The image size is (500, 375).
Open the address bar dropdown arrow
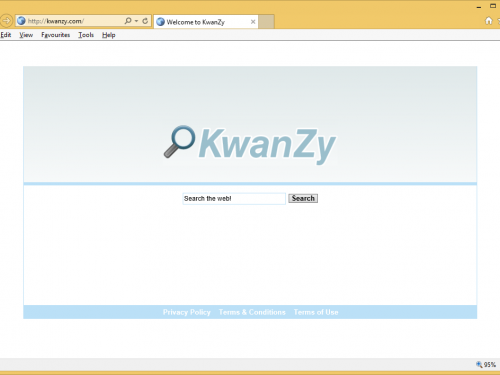[x=136, y=21]
